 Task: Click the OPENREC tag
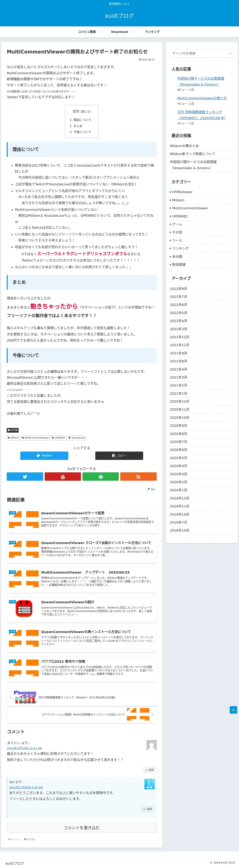point(59,438)
